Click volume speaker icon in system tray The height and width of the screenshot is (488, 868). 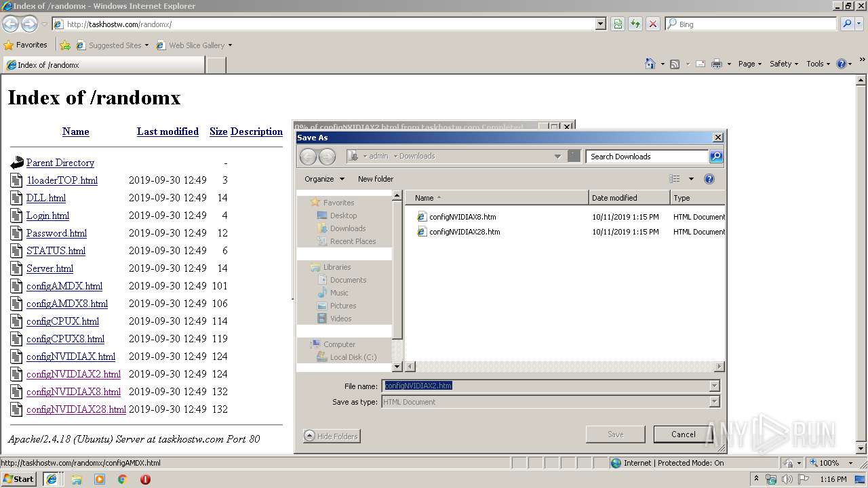pyautogui.click(x=787, y=479)
